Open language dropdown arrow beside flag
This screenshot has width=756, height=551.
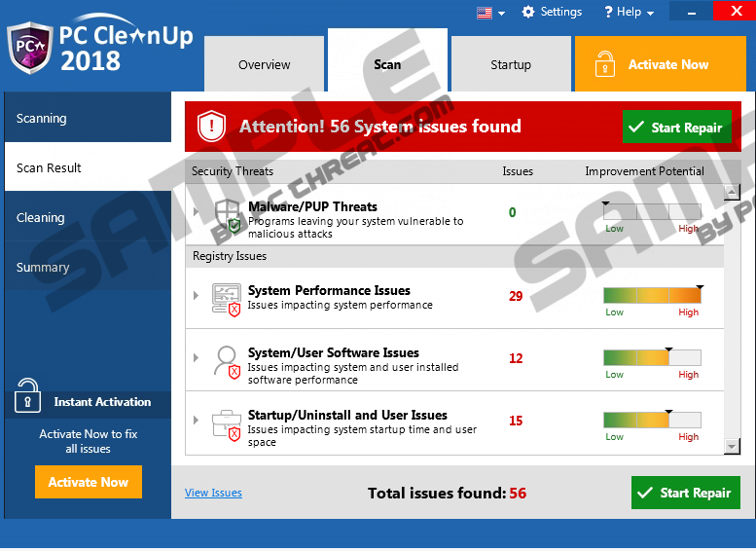click(x=501, y=14)
